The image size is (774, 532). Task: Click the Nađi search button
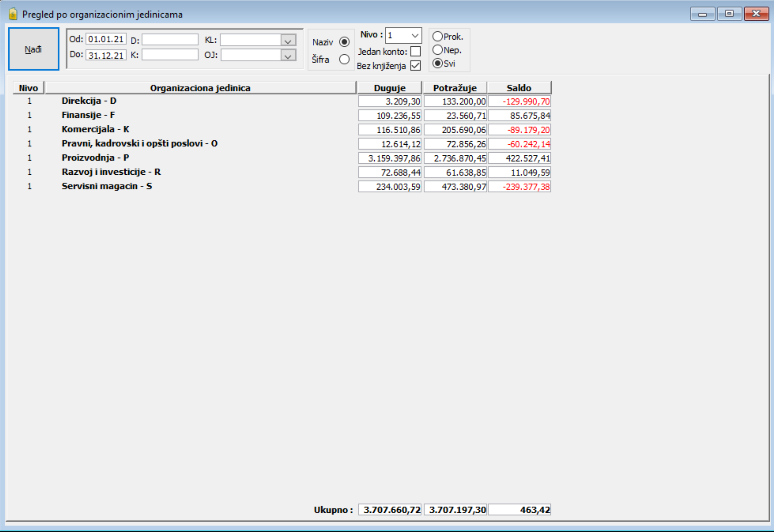point(34,49)
